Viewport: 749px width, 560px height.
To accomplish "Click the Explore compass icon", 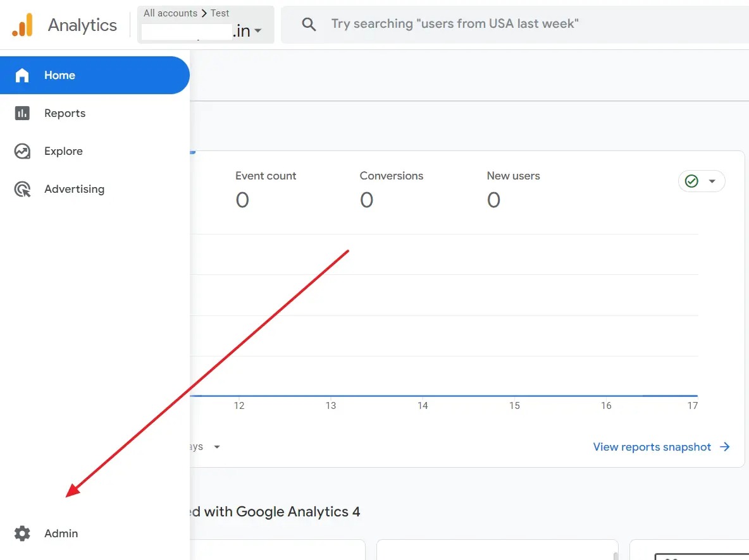I will [x=23, y=150].
